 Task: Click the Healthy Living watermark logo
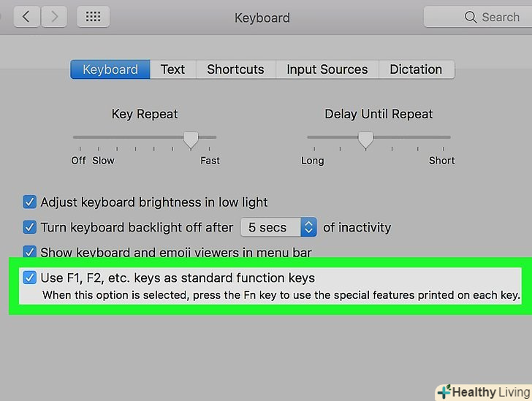coord(482,392)
